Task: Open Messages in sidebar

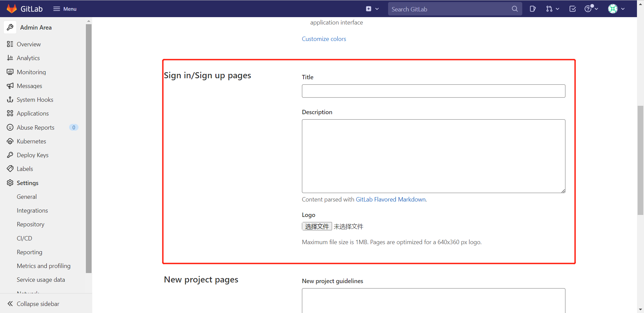Action: pos(30,86)
